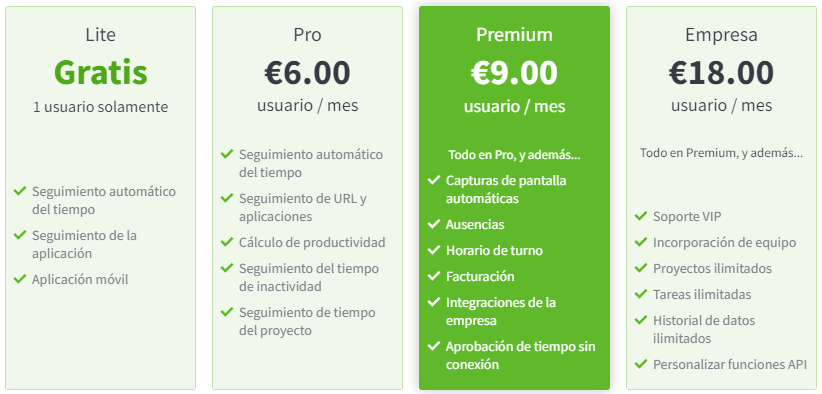
Task: Click Capturas de pantalla automáticas feature
Action: pos(506,190)
